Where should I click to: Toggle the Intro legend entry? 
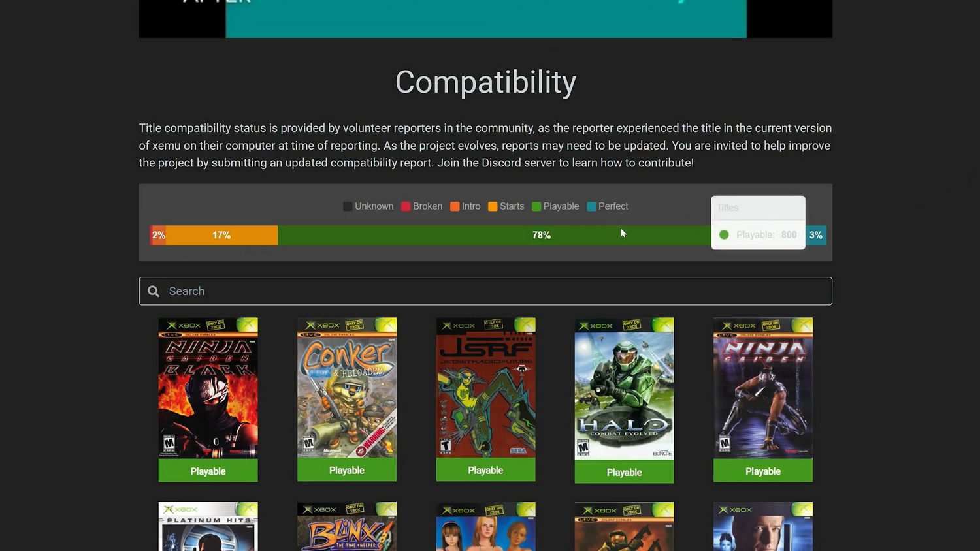click(465, 206)
